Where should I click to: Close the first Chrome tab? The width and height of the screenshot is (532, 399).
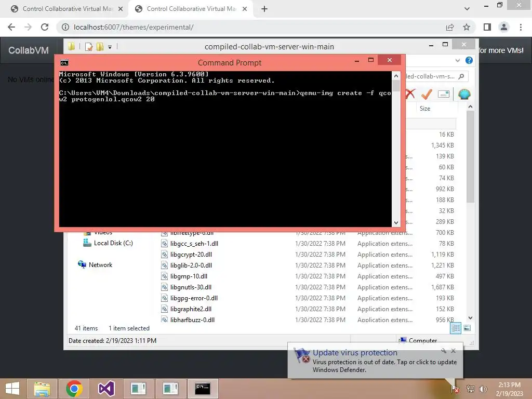120,9
